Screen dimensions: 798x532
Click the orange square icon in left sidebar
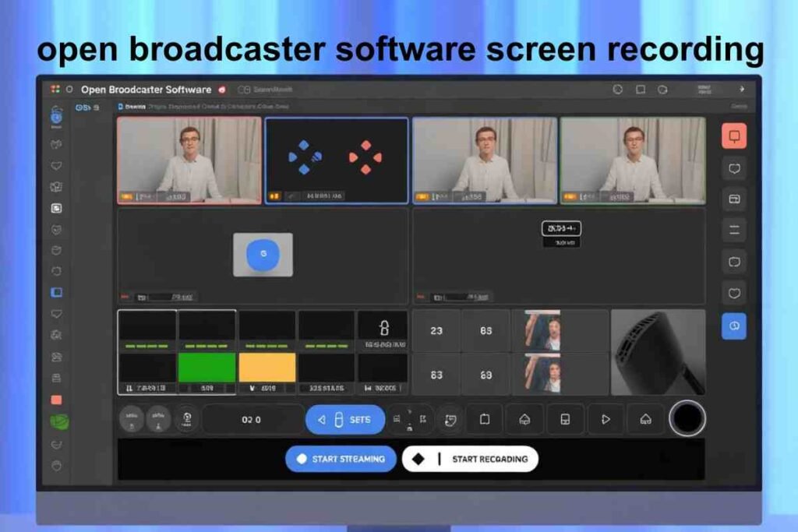tap(56, 400)
